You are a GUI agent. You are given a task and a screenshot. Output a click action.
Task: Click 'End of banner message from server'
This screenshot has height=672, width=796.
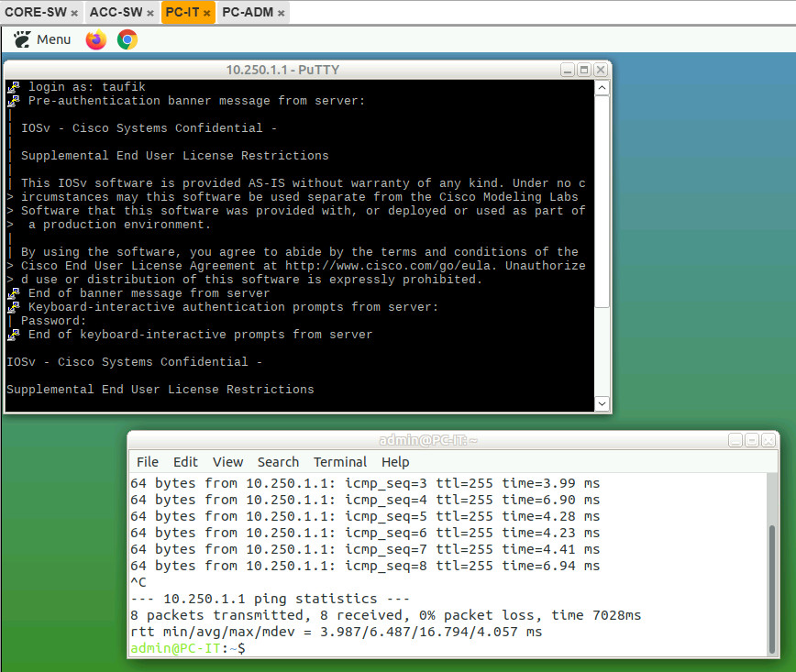click(149, 292)
